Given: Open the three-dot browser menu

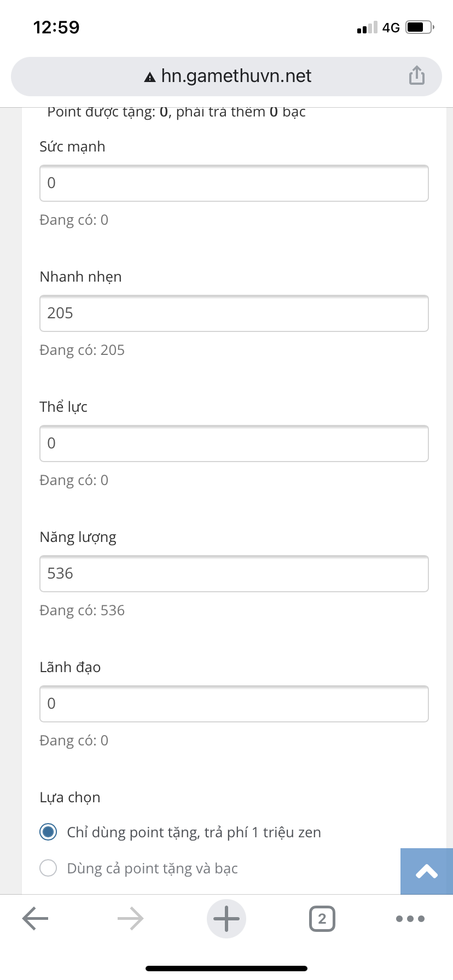Looking at the screenshot, I should [410, 918].
